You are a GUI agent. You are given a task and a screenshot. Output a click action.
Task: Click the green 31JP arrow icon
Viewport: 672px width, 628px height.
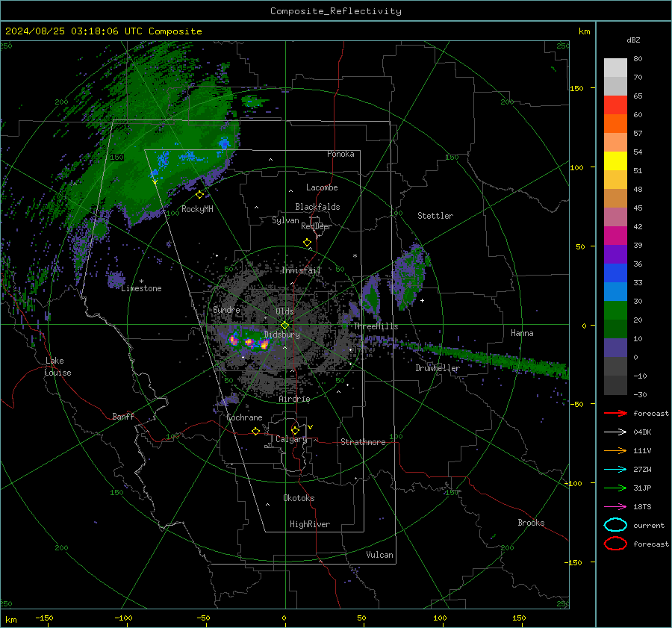(x=615, y=488)
